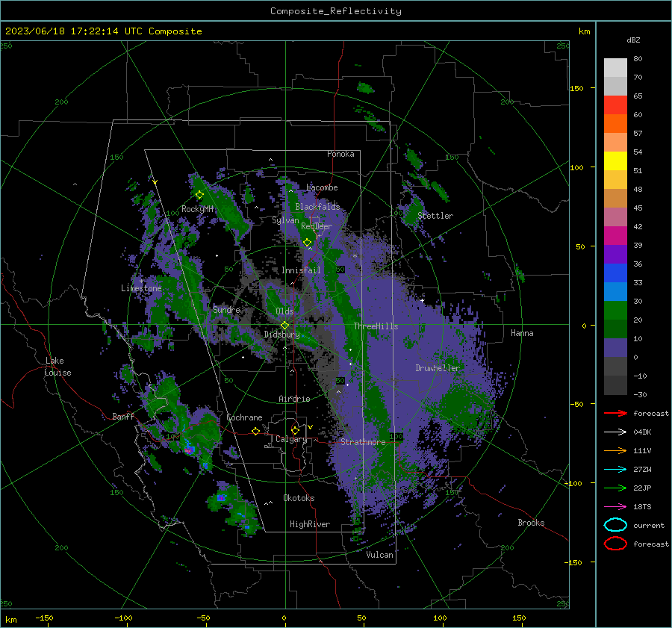Click the Calgary city label
The width and height of the screenshot is (672, 628).
coord(291,439)
